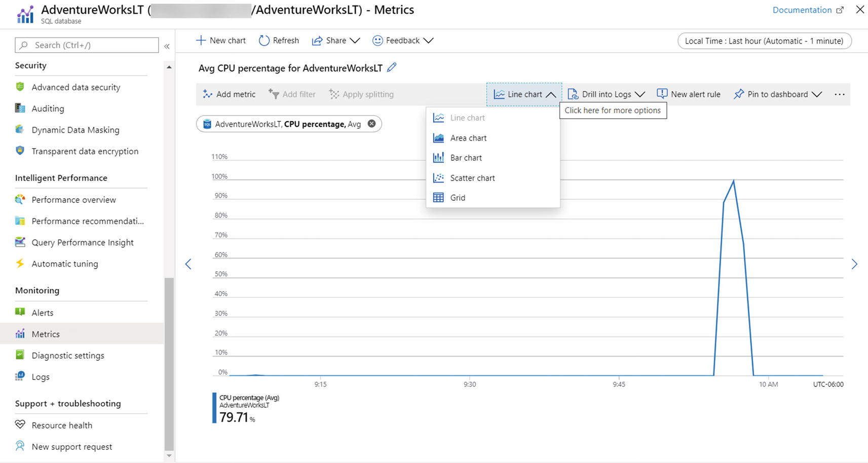This screenshot has width=868, height=463.
Task: Open the Share dropdown
Action: pos(335,41)
